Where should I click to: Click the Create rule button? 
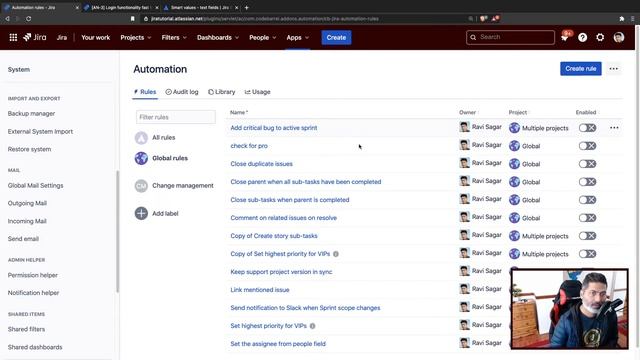pos(580,69)
